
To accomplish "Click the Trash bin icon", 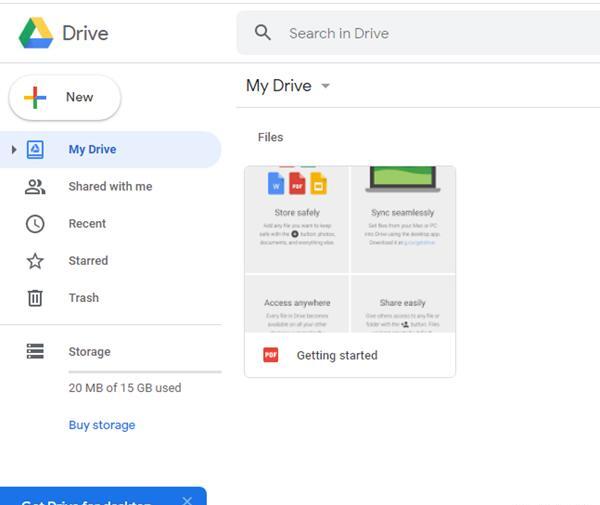I will click(x=35, y=298).
